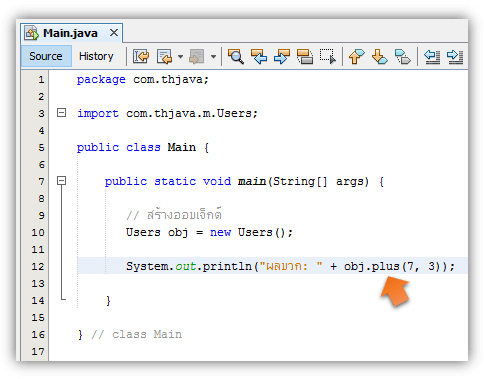This screenshot has height=379, width=484.
Task: Collapse the import fold at line 3
Action: [x=61, y=113]
